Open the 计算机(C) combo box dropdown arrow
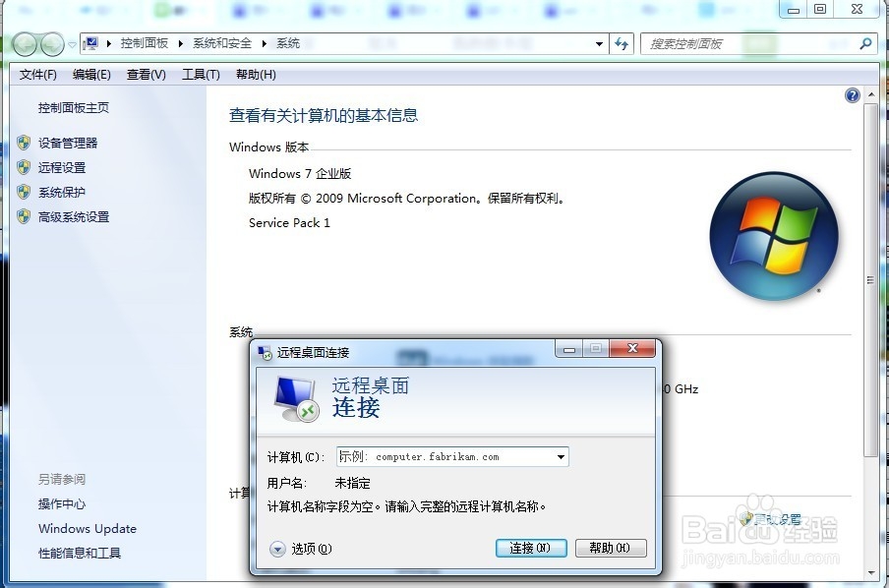The image size is (889, 588). pos(561,457)
